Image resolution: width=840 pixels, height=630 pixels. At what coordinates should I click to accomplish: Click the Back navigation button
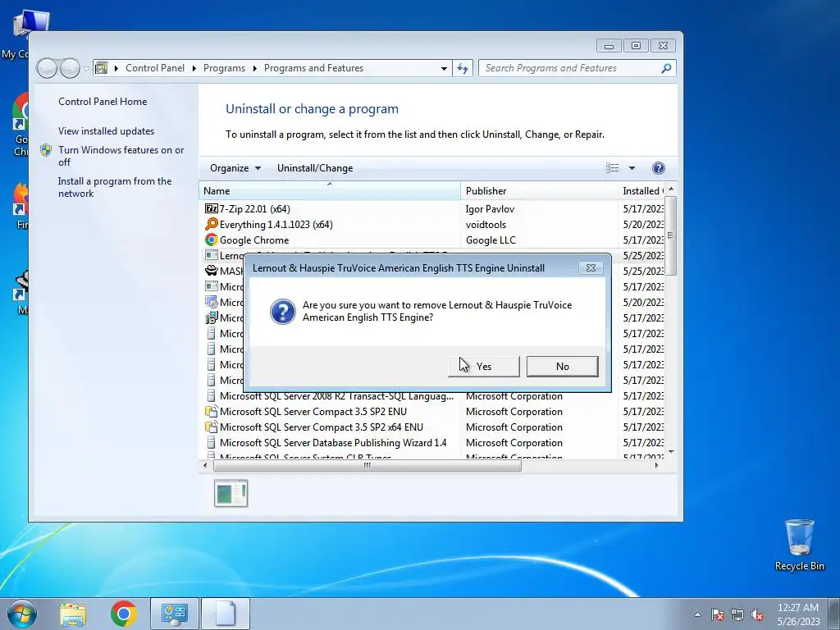point(47,68)
